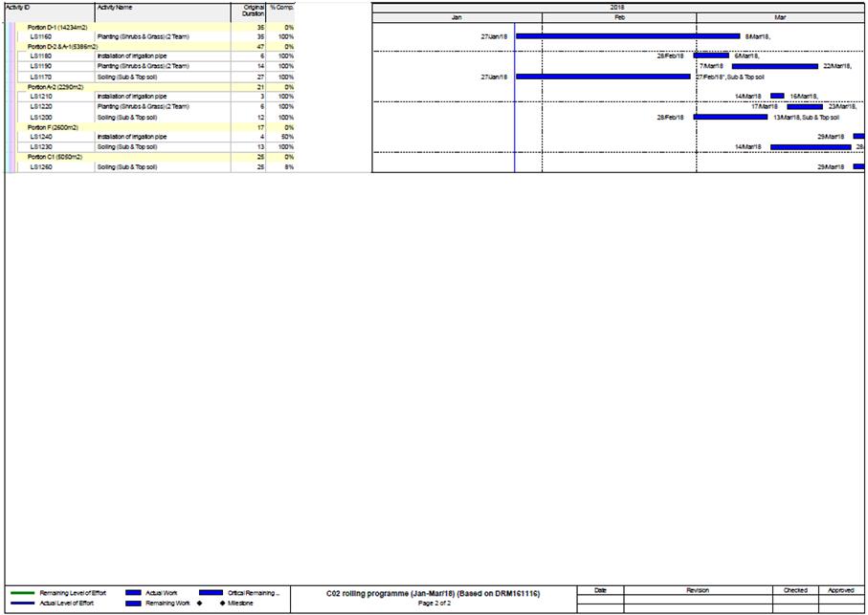Click the 17Mar/18 start label
Viewport: 868px width, 615px height.
(765, 107)
